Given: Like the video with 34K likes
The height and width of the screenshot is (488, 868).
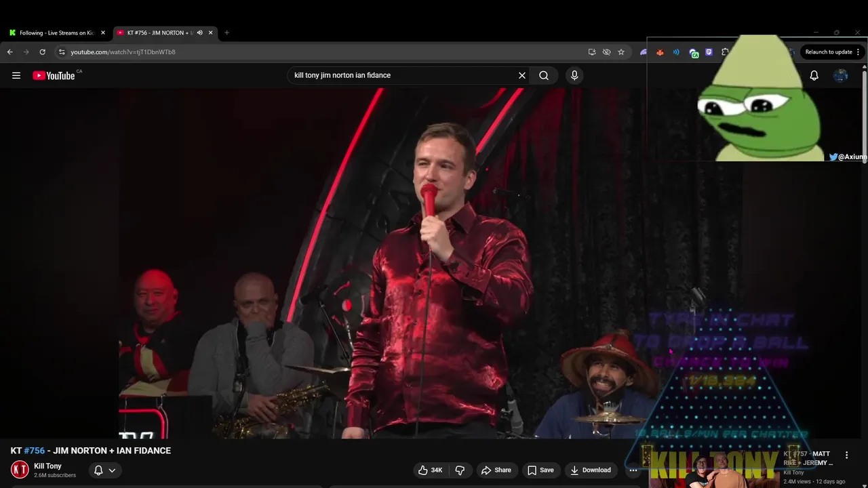Looking at the screenshot, I should 431,470.
